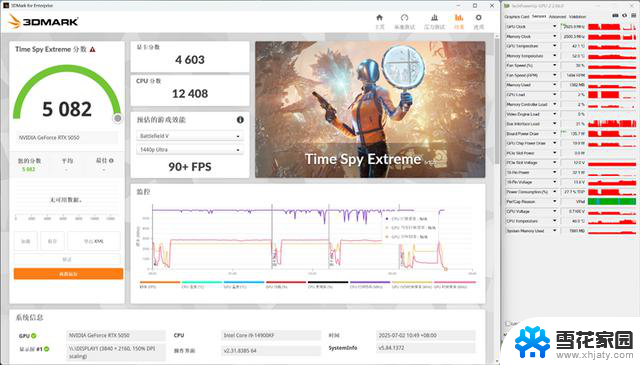Click the GPU-Z refresh icon
Screen dimensions: 640x365
[x=624, y=16]
